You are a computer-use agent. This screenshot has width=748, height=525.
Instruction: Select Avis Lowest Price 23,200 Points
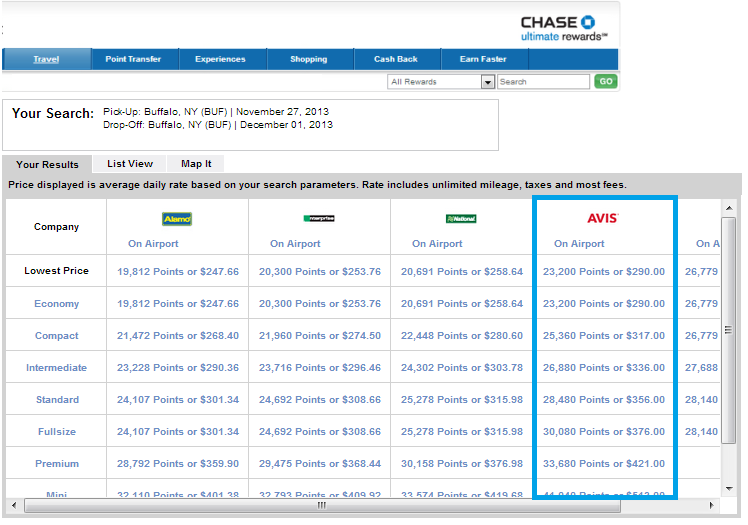click(603, 272)
